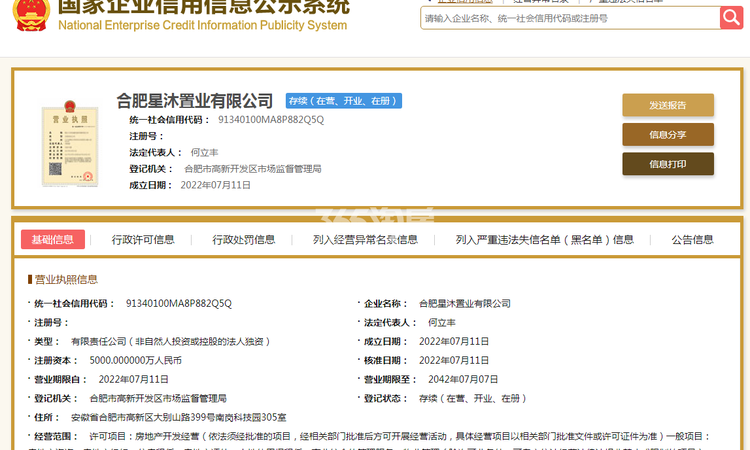Click registered capital 5000.000000万人民币
The image size is (750, 450).
[x=135, y=360]
